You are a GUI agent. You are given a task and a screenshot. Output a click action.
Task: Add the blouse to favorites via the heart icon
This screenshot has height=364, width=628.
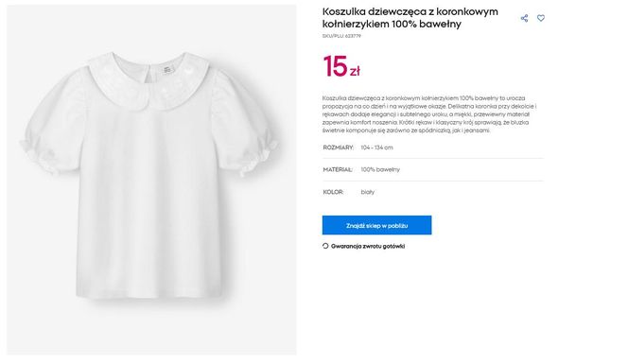pos(541,18)
